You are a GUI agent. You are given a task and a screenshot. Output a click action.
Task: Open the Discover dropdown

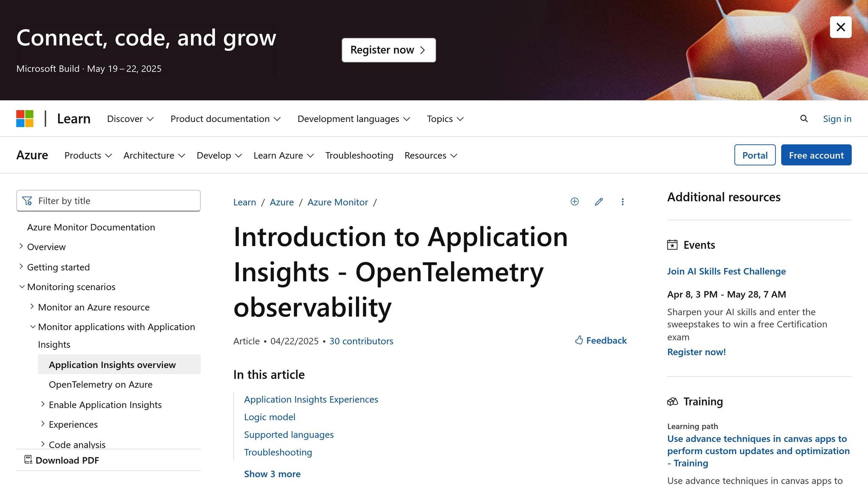(130, 119)
